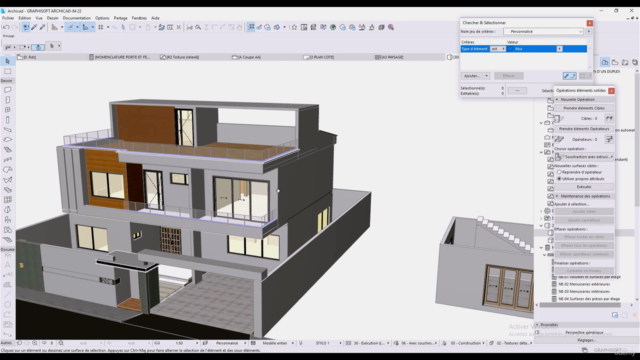Image resolution: width=640 pixels, height=360 pixels.
Task: Select the Wall tool in toolbox
Action: click(x=7, y=90)
